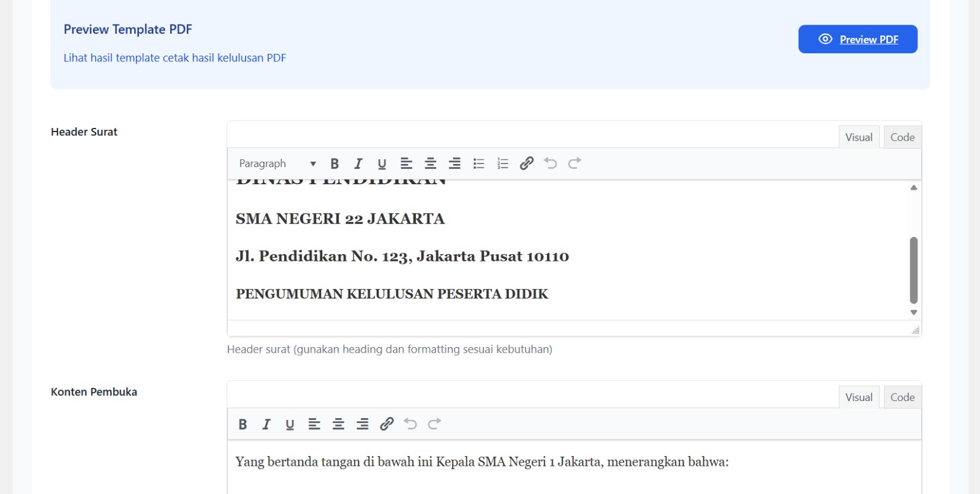Align right in Header Surat toolbar

[x=454, y=163]
